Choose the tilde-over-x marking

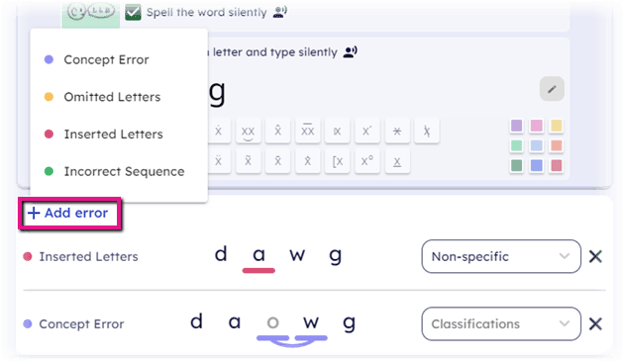tap(248, 161)
